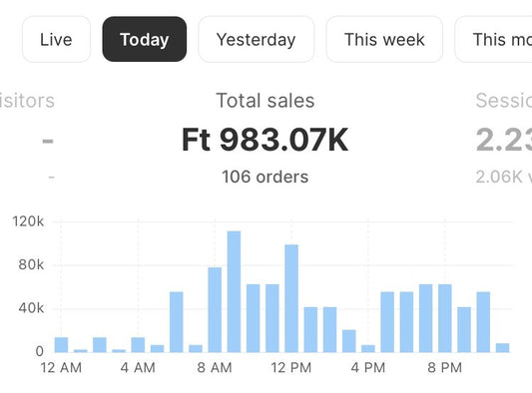
Task: Open the partially visible This month tab
Action: point(493,39)
